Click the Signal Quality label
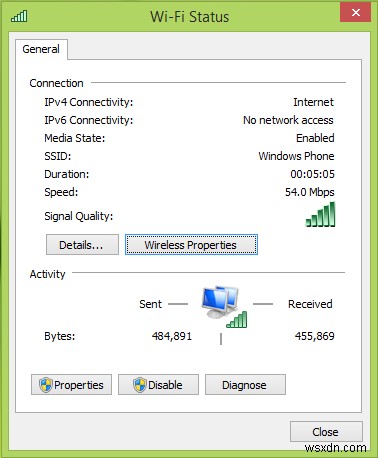This screenshot has width=378, height=458. click(x=79, y=216)
